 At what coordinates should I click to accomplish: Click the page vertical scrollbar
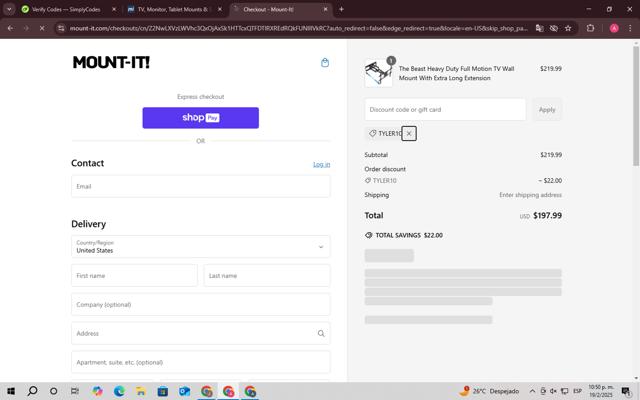636,105
